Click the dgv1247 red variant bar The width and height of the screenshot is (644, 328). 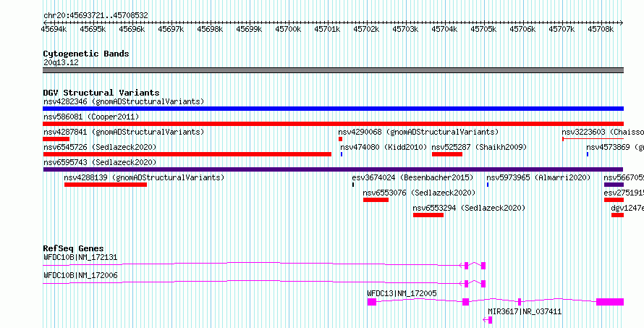tap(617, 215)
